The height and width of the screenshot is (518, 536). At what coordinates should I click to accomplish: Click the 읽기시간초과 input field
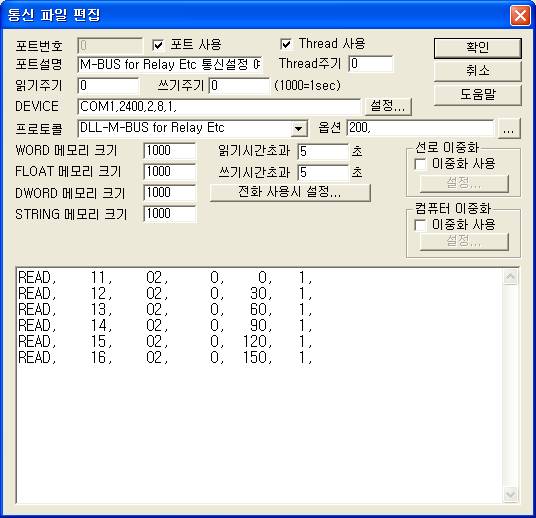323,152
